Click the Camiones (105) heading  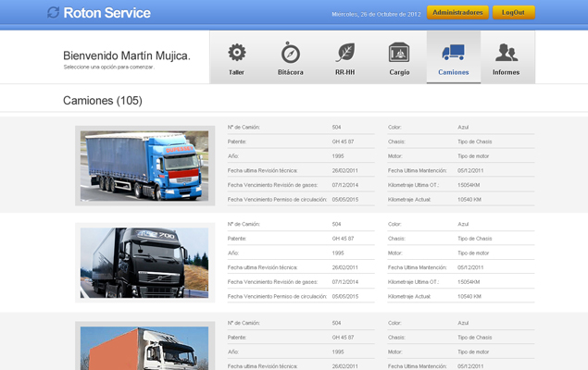tap(103, 101)
